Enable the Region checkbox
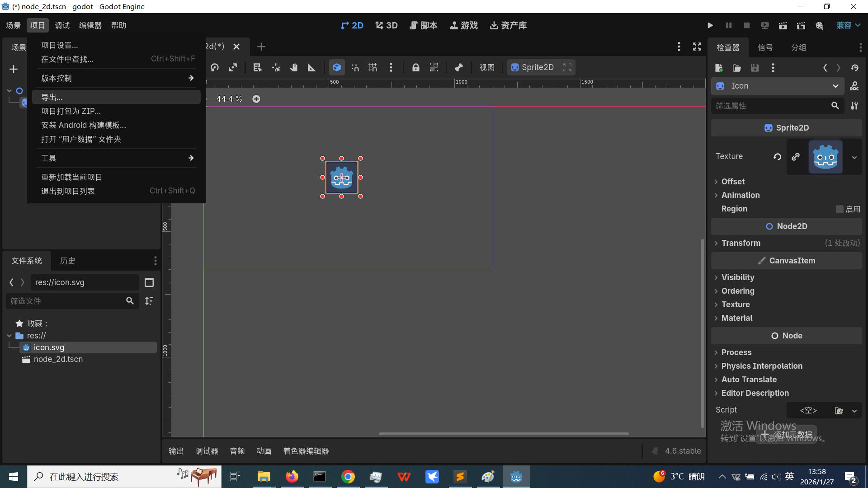This screenshot has width=868, height=488. 840,209
